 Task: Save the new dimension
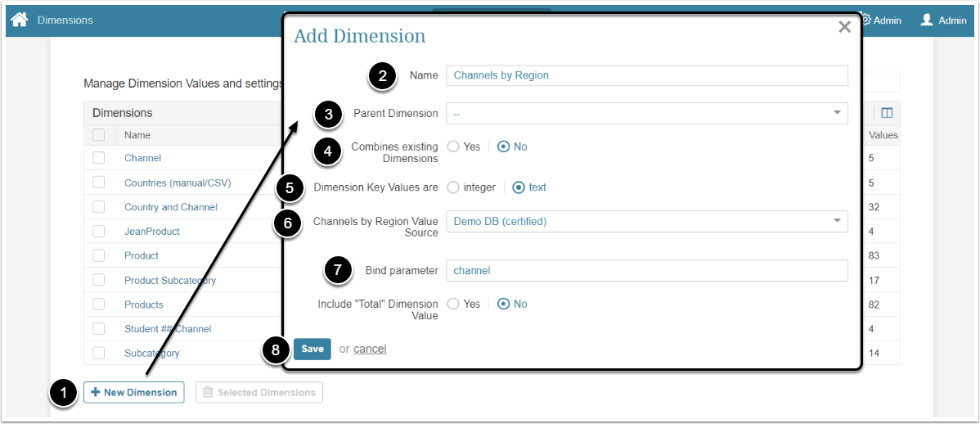tap(312, 349)
